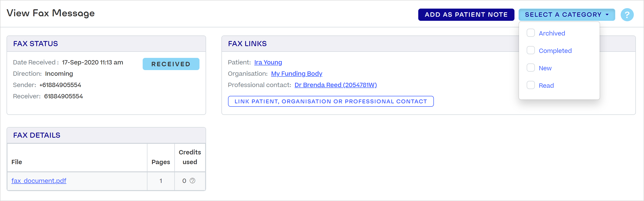The width and height of the screenshot is (644, 201).
Task: Select the Read menu label
Action: tap(546, 86)
